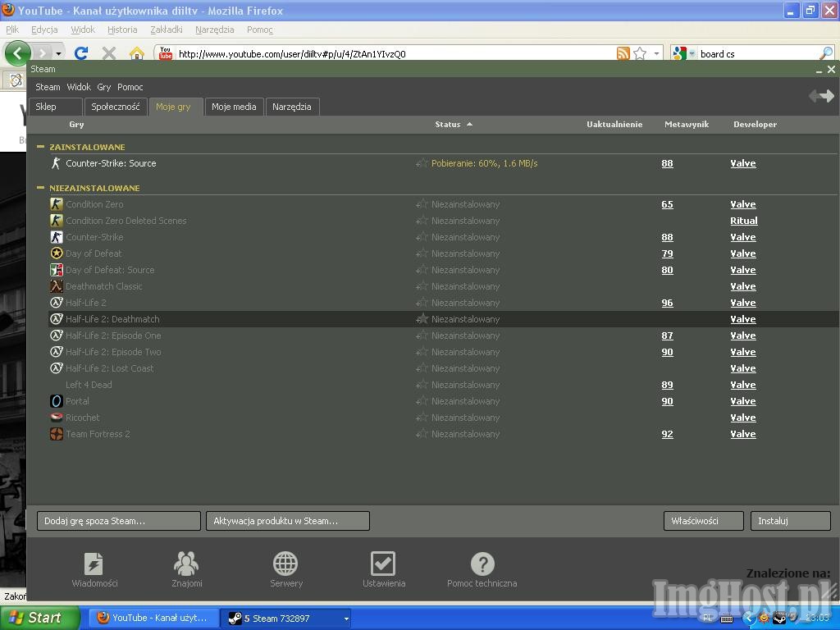840x630 pixels.
Task: Toggle favorite star for Counter-Strike: Source
Action: [422, 163]
